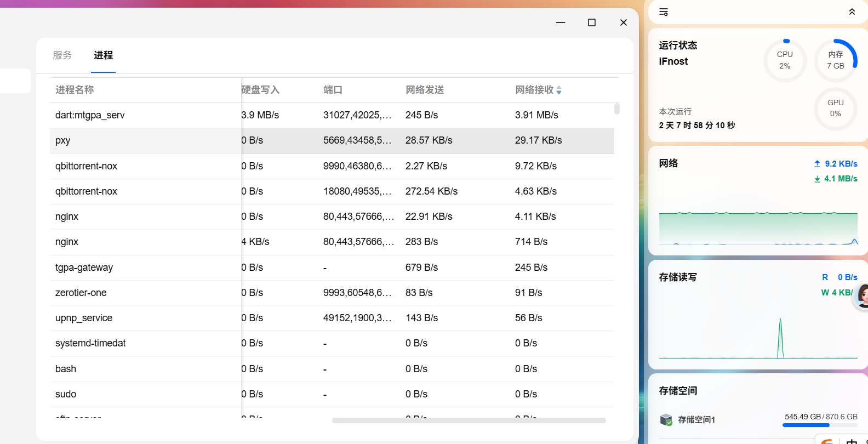
Task: Click the network upload arrow icon
Action: click(817, 164)
